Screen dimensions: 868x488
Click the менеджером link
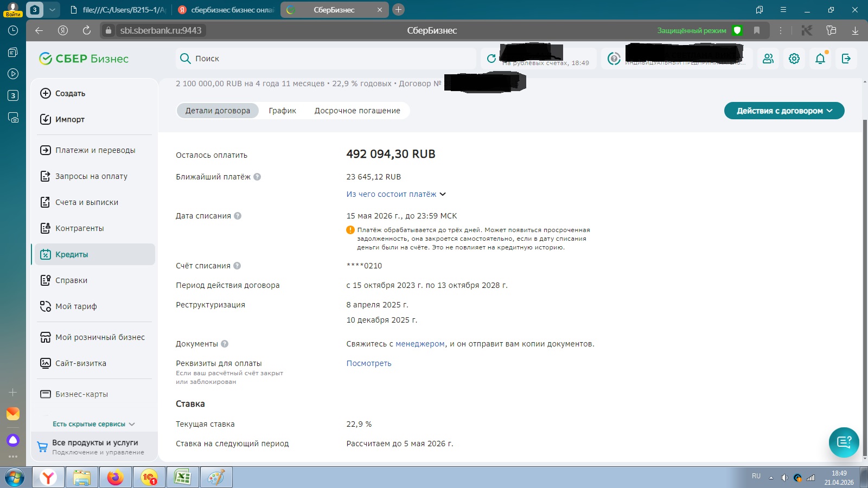click(420, 344)
